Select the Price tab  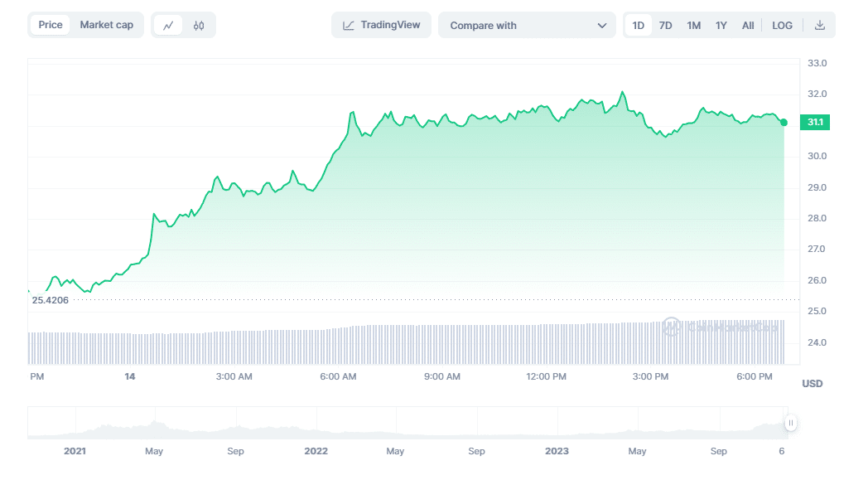pos(51,25)
